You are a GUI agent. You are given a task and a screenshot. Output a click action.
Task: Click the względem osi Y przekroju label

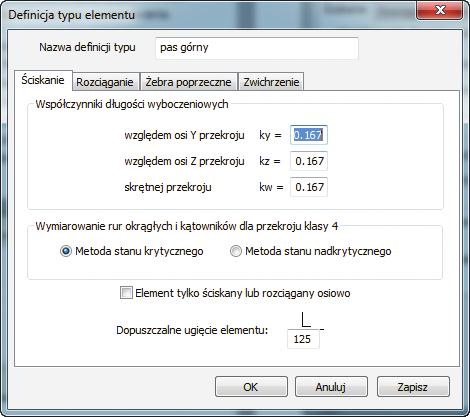click(184, 135)
